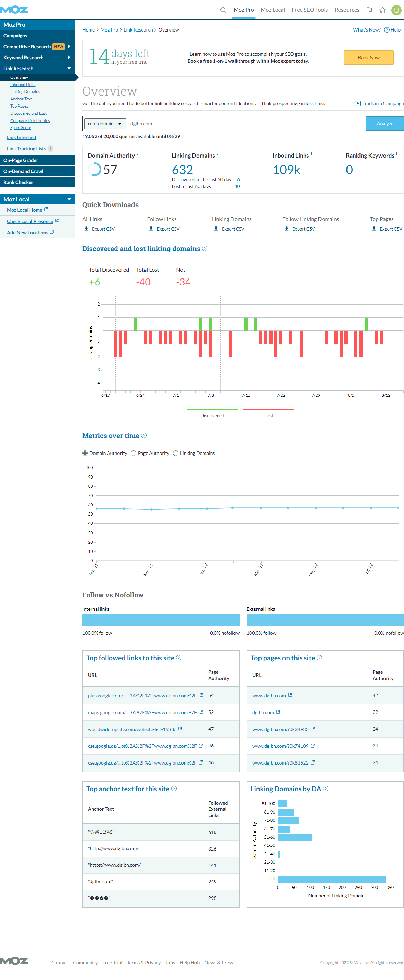The width and height of the screenshot is (404, 980).
Task: Download Follow Links export CSV icon
Action: [151, 228]
